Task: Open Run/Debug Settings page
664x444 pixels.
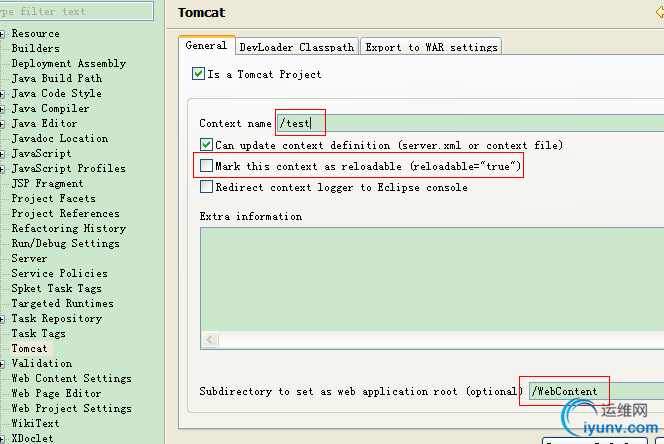Action: 66,243
